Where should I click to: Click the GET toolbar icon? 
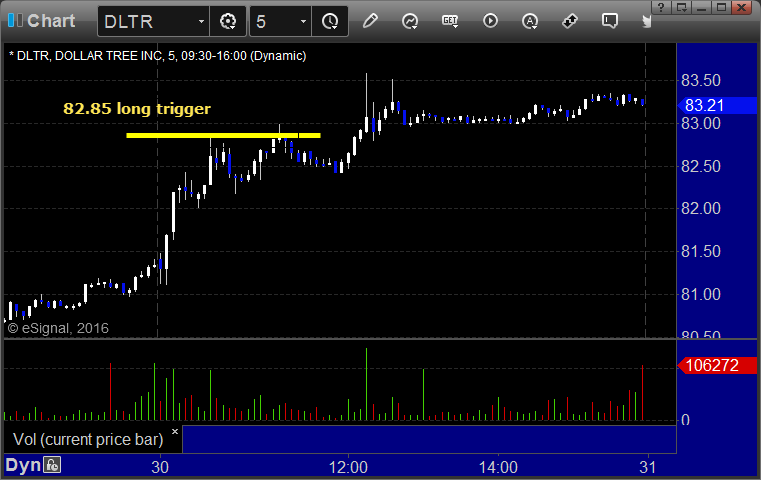coord(450,21)
